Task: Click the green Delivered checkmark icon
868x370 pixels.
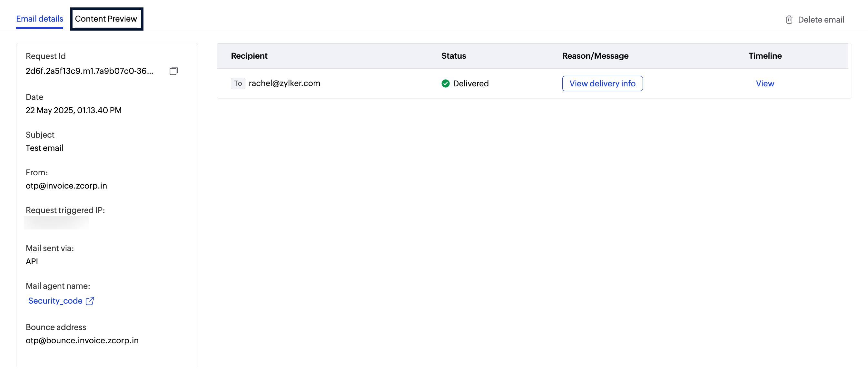Action: tap(445, 83)
